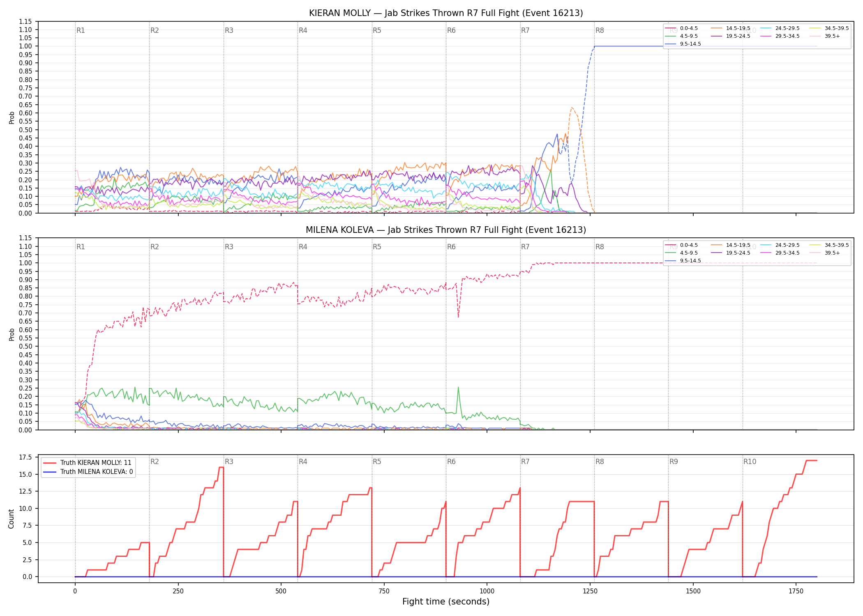This screenshot has width=863, height=616.
Task: Click the 1500 tick on fight time axis
Action: 693,591
